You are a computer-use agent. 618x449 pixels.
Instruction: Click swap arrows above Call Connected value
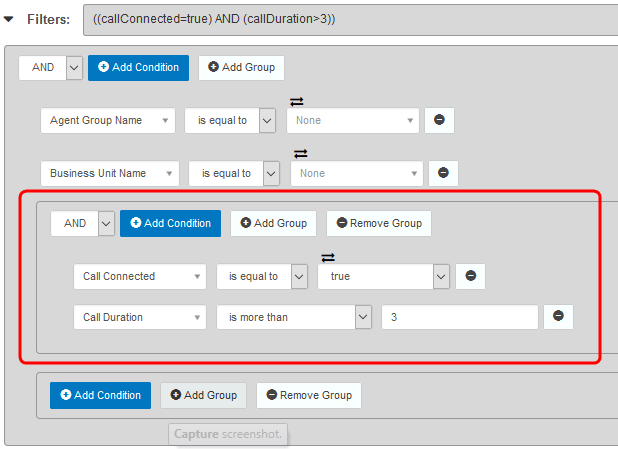point(328,257)
